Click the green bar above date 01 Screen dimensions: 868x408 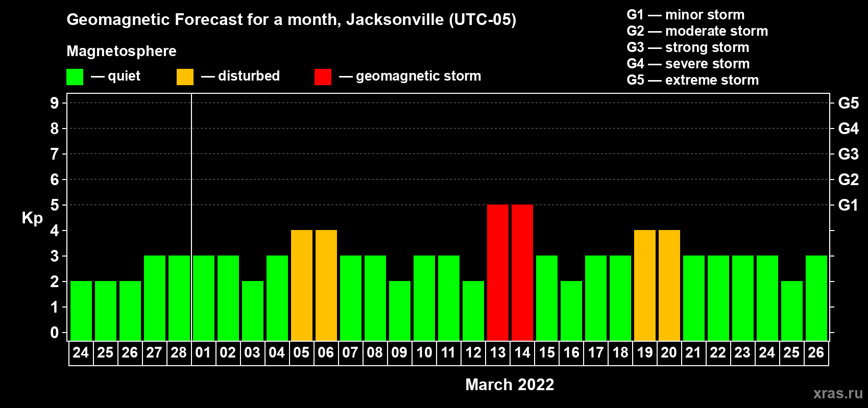point(204,298)
